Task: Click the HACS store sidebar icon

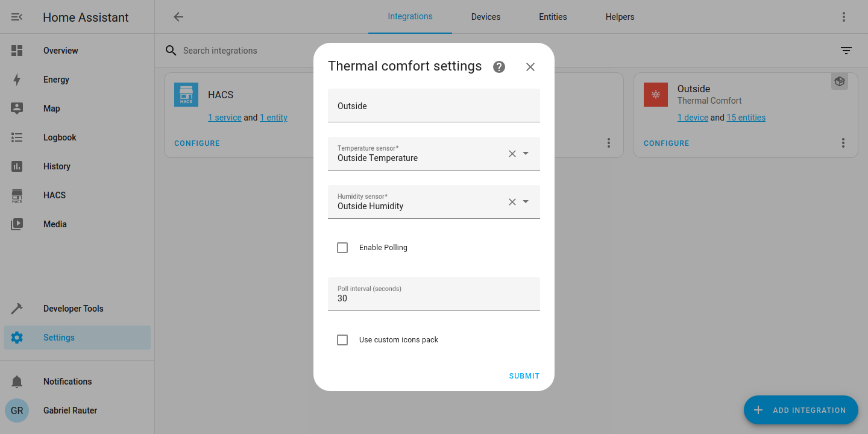Action: pos(17,195)
